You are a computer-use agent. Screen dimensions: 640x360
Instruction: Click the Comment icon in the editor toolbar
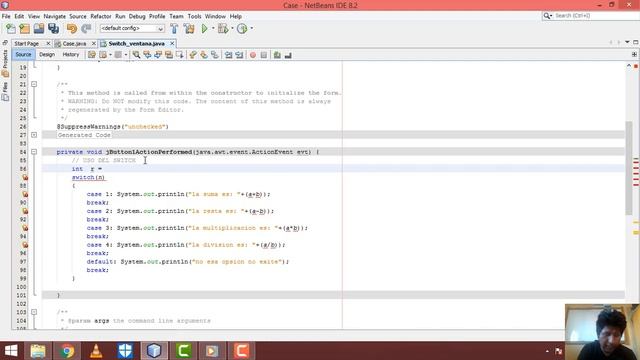coord(277,55)
